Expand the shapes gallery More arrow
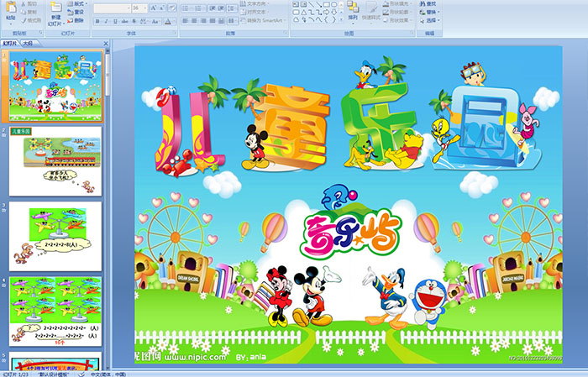Image resolution: width=588 pixels, height=377 pixels. pyautogui.click(x=341, y=19)
